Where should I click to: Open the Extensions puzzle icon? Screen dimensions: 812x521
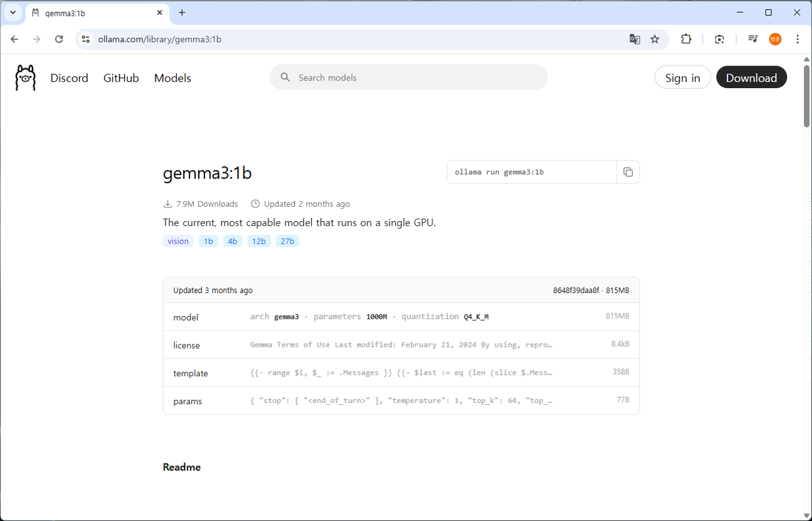pos(686,39)
